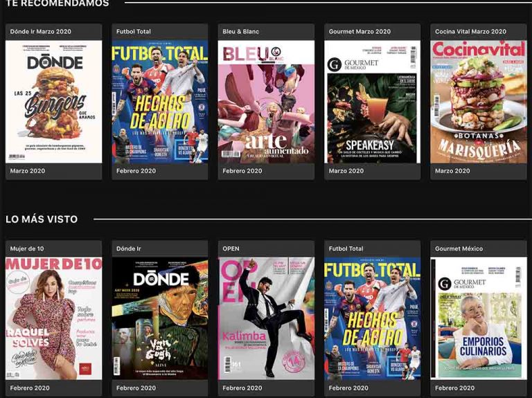Open the Futbol Total cover under Te Recomendamos
This screenshot has width=532, height=398.
(160, 102)
